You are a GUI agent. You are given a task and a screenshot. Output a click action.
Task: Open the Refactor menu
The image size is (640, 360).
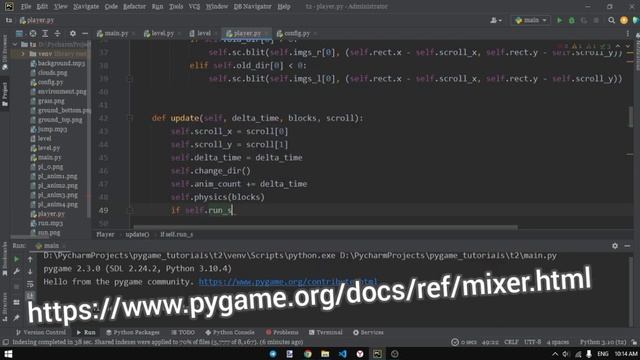[134, 7]
